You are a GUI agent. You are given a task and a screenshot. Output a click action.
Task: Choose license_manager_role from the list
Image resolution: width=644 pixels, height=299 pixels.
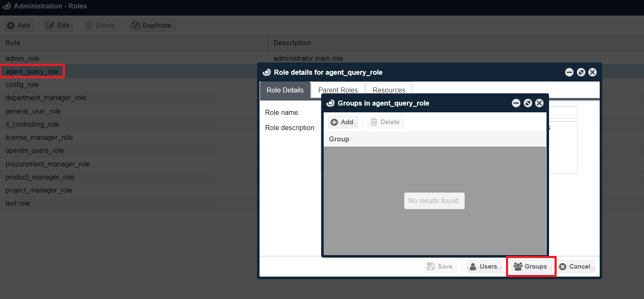[x=39, y=138]
